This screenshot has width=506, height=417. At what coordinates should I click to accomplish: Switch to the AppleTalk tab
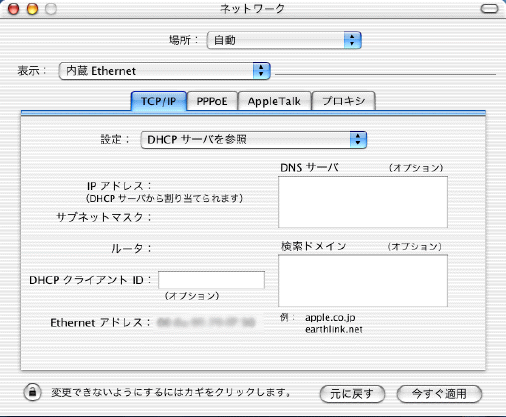click(274, 101)
